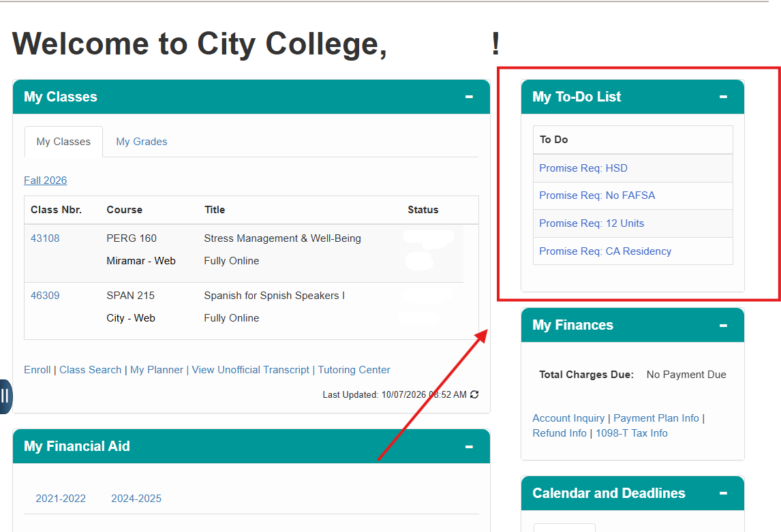Open My Planner
The height and width of the screenshot is (532, 781).
point(156,370)
